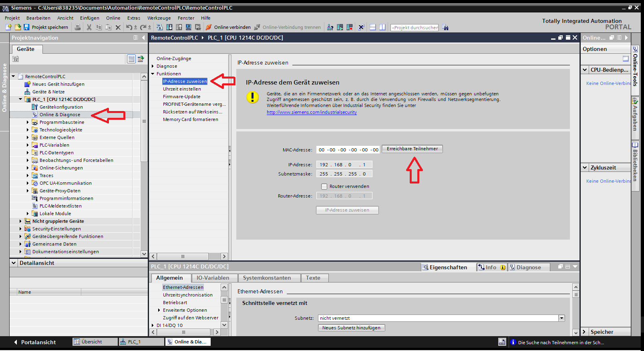Expand the Programmbausteine folder
Viewport: 644px width, 351px height.
(x=28, y=122)
